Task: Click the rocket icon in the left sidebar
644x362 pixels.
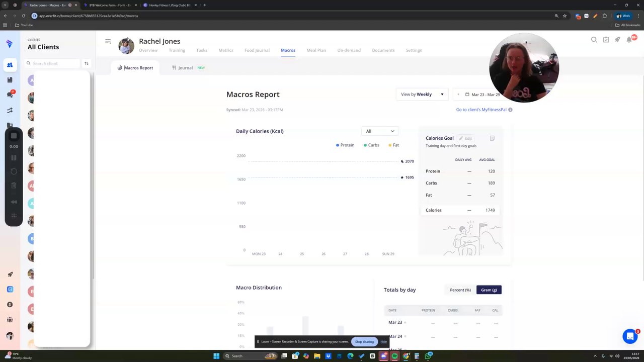Action: pos(10,275)
